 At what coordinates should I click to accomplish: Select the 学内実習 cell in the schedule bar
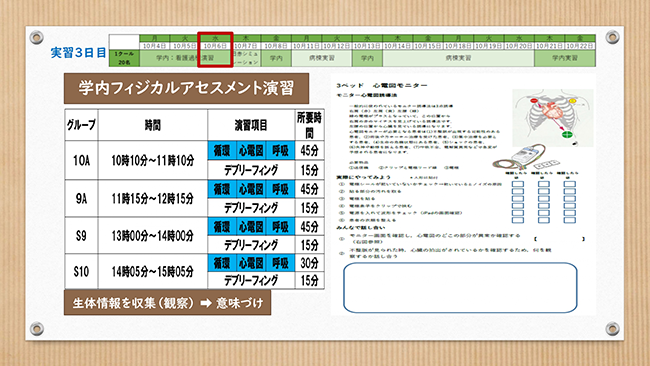coord(565,58)
